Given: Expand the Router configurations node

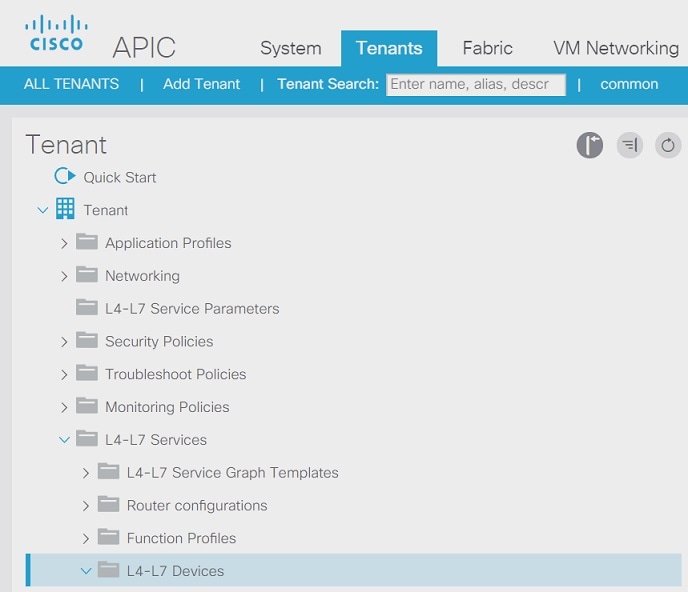Looking at the screenshot, I should [x=86, y=506].
